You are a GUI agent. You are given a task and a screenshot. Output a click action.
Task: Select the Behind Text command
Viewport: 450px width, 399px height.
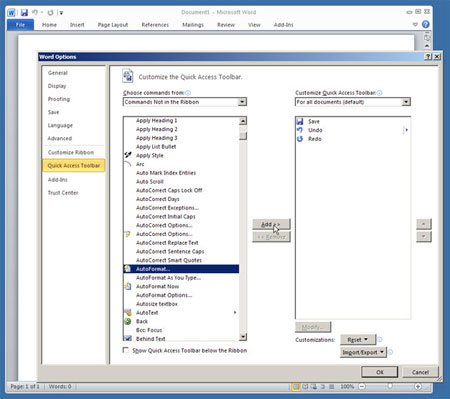click(181, 338)
